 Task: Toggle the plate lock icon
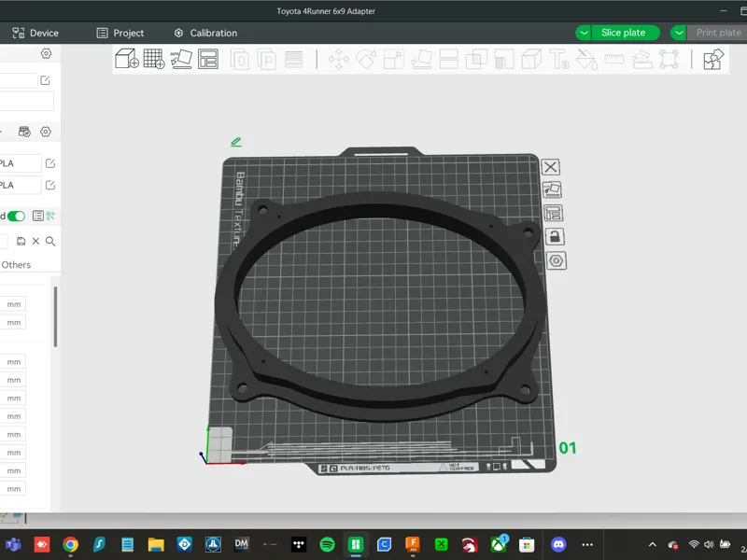[x=555, y=237]
